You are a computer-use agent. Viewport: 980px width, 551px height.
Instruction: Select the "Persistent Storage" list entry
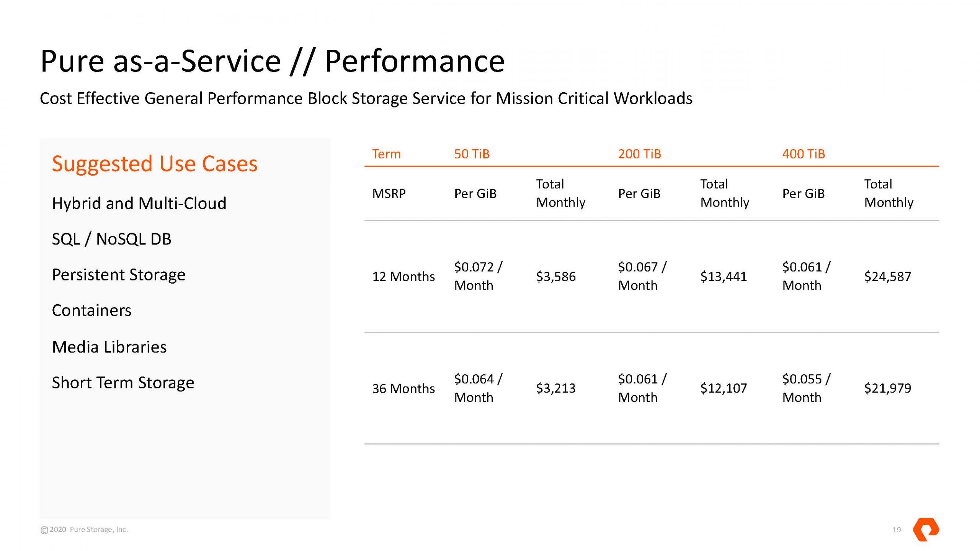[x=119, y=275]
